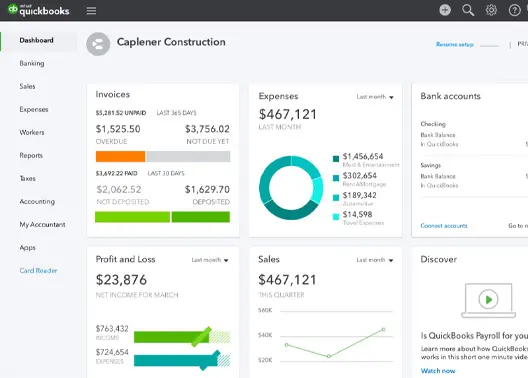The width and height of the screenshot is (528, 378).
Task: Click the expenses donut chart
Action: 291,187
